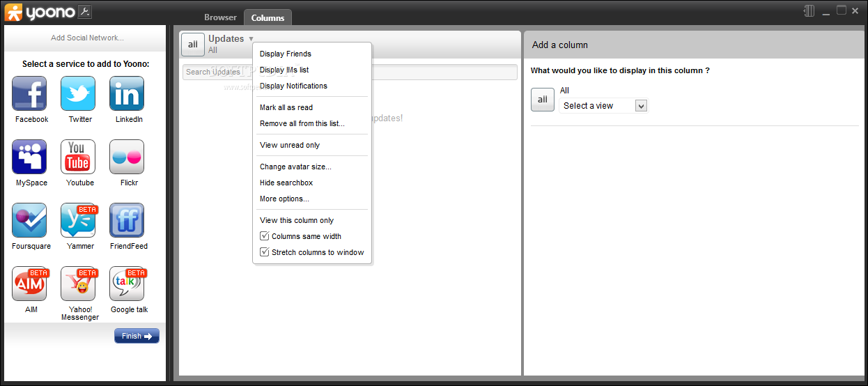The height and width of the screenshot is (386, 868).
Task: Select Hide searchbox menu entry
Action: (286, 183)
